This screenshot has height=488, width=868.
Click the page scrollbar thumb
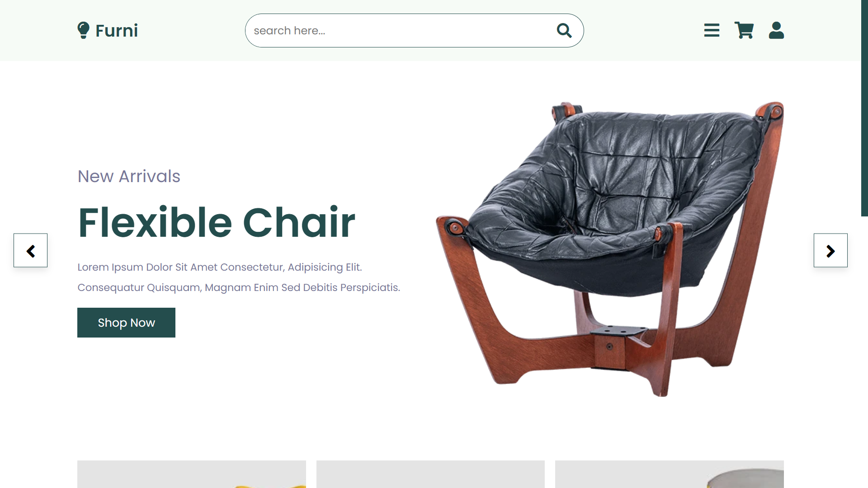click(864, 108)
